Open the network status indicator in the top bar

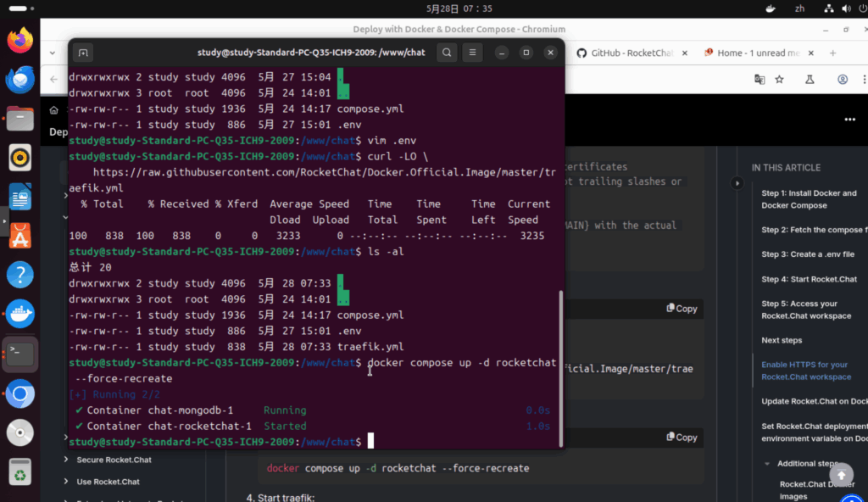tap(829, 8)
